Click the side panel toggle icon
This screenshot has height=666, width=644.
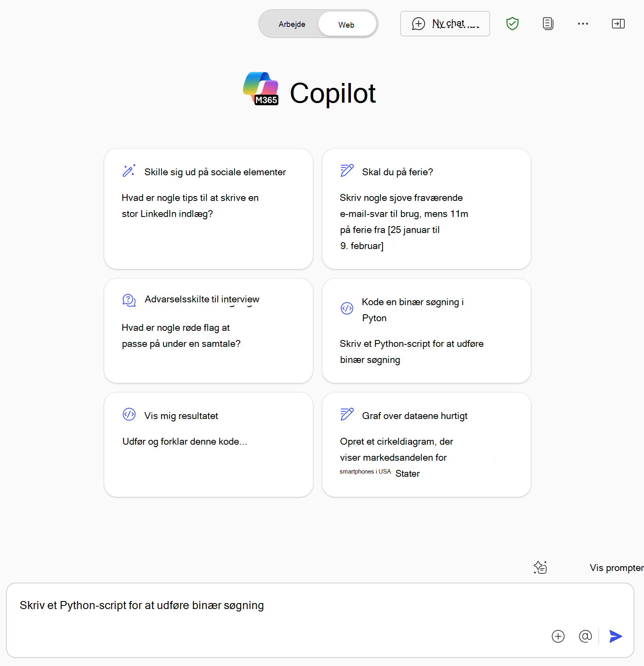coord(618,24)
